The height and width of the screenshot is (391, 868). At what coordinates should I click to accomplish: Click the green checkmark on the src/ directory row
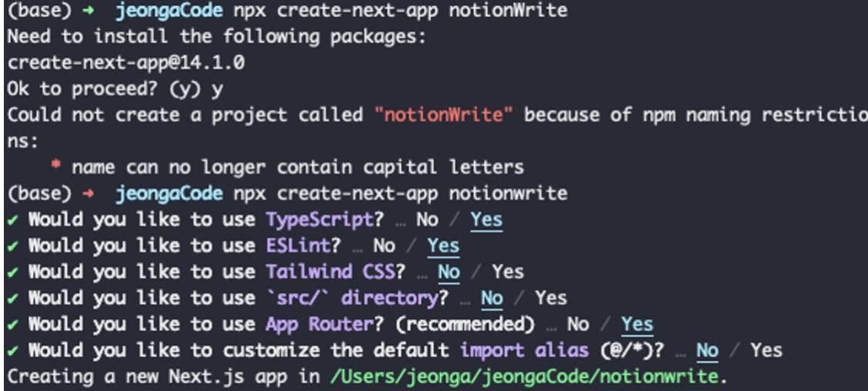pyautogui.click(x=12, y=298)
